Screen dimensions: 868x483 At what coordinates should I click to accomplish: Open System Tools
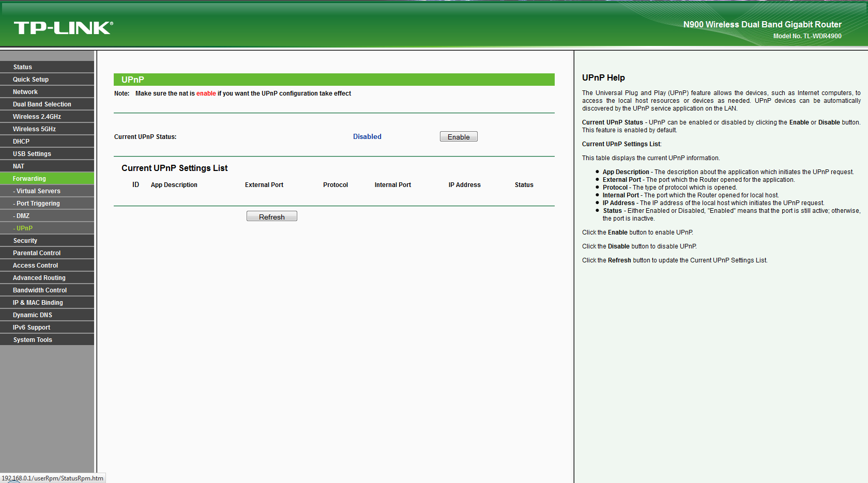47,340
